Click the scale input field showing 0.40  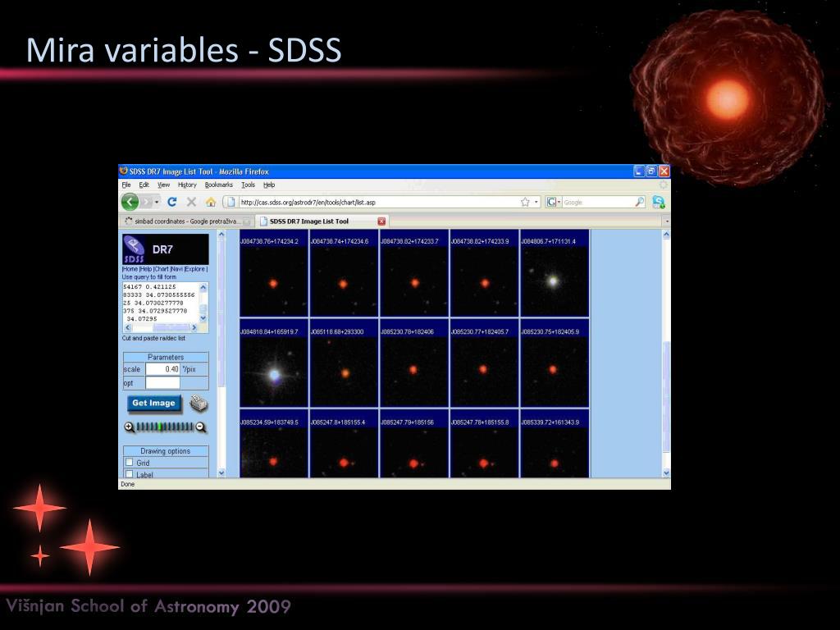(163, 369)
